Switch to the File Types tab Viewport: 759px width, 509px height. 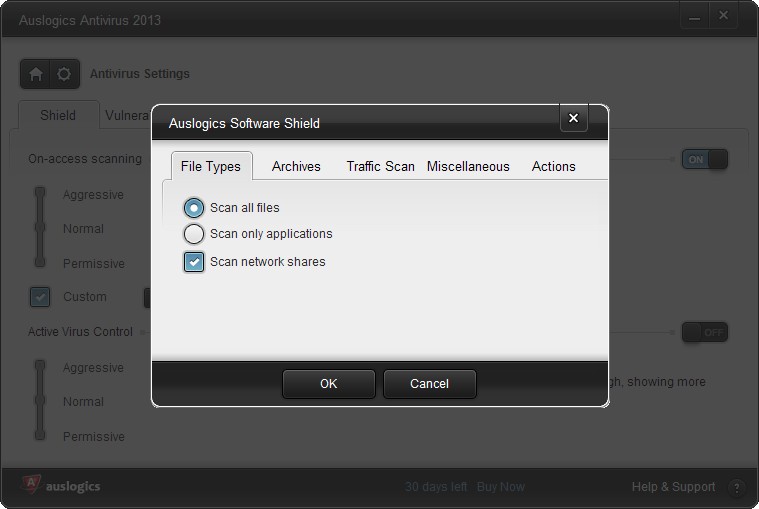coord(211,166)
